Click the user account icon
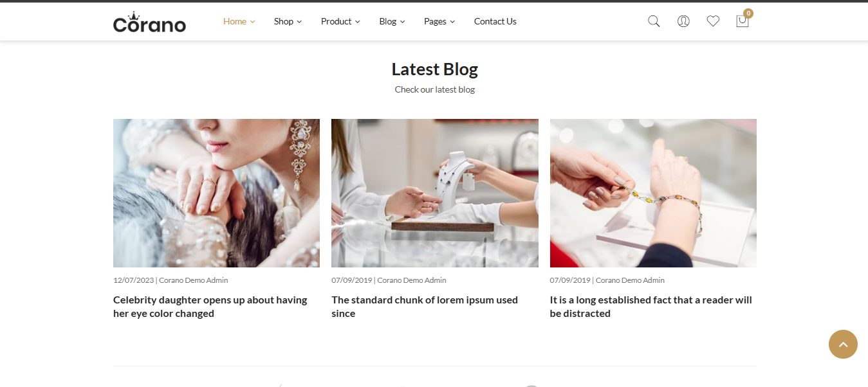Image resolution: width=868 pixels, height=387 pixels. tap(683, 21)
